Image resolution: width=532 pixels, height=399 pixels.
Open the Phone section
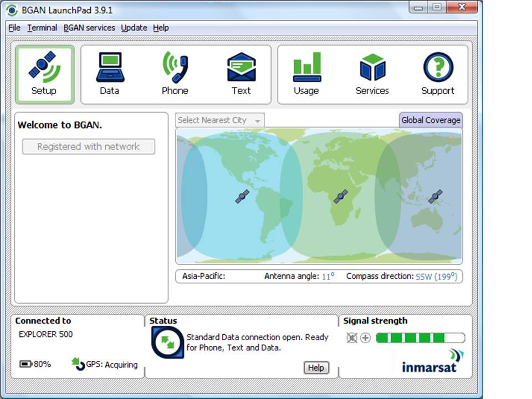175,74
